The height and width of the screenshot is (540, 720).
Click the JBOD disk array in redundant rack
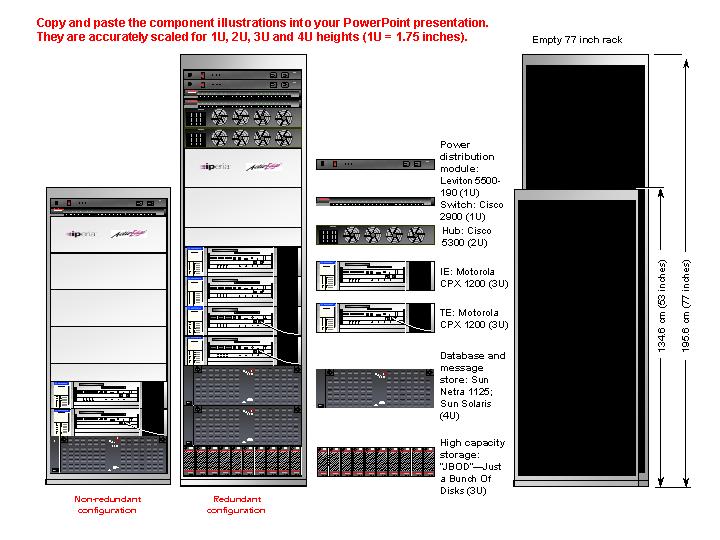(x=243, y=461)
